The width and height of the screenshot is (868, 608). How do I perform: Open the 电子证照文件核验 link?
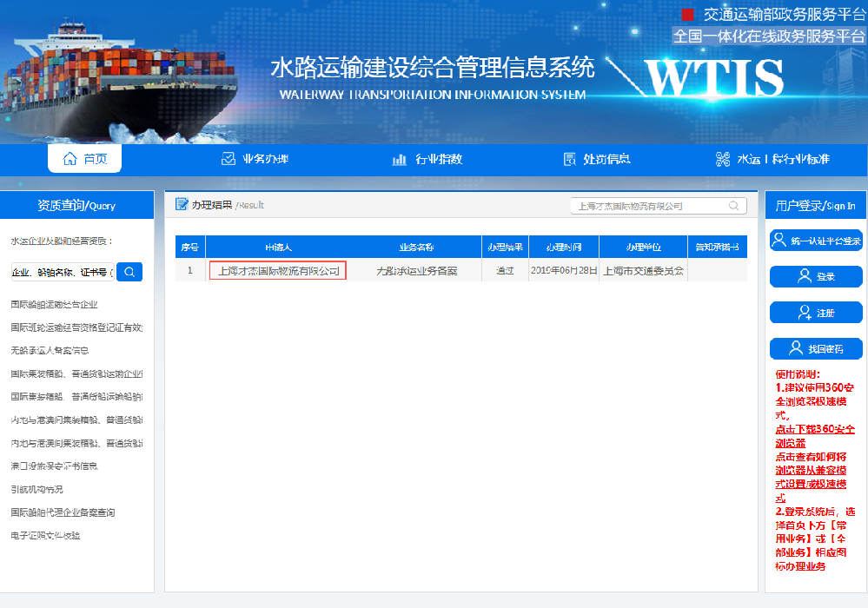45,536
